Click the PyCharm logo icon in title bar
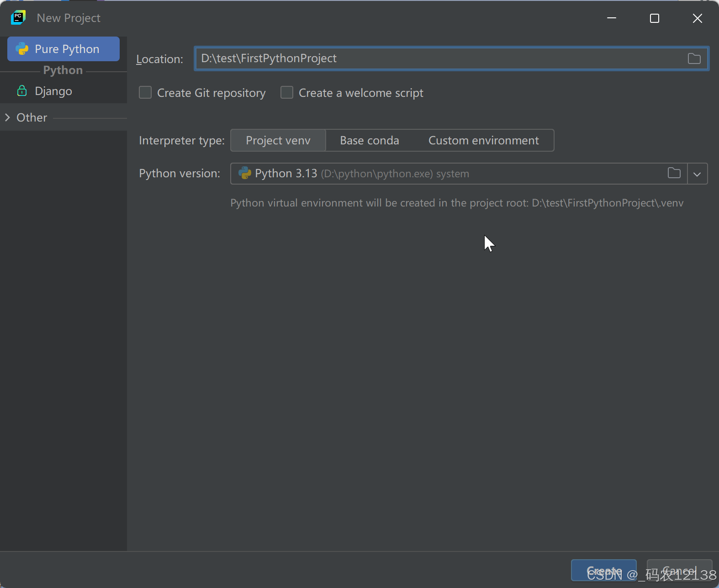The image size is (719, 588). pos(18,18)
